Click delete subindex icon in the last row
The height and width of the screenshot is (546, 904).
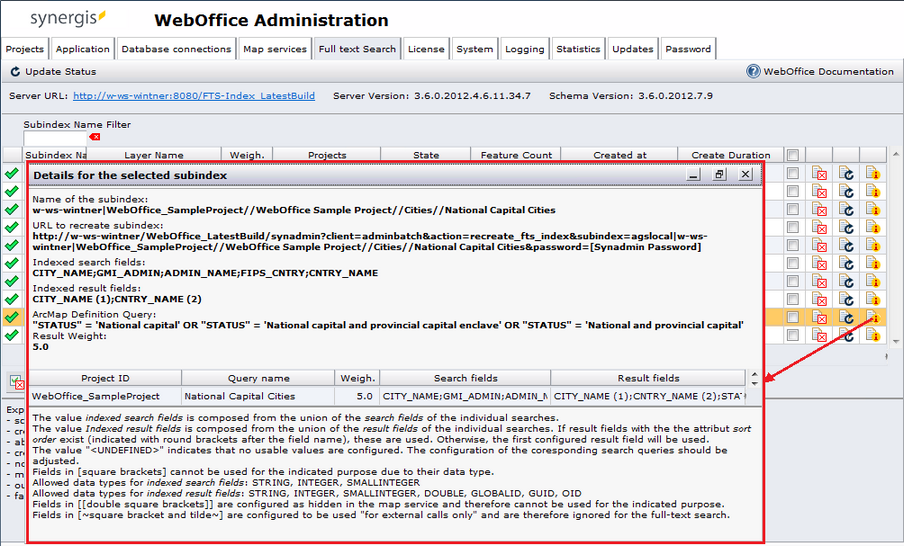pyautogui.click(x=819, y=335)
